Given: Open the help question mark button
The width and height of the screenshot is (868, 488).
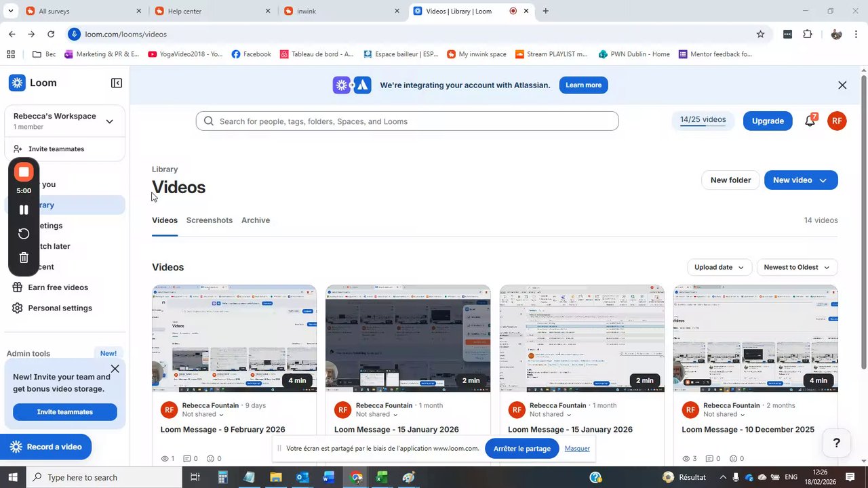Looking at the screenshot, I should (836, 443).
